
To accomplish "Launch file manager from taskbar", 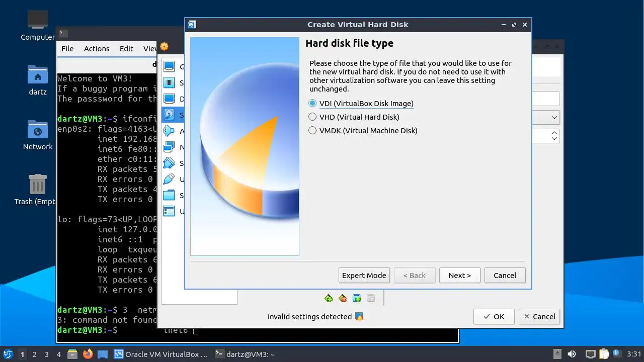I will click(x=72, y=354).
